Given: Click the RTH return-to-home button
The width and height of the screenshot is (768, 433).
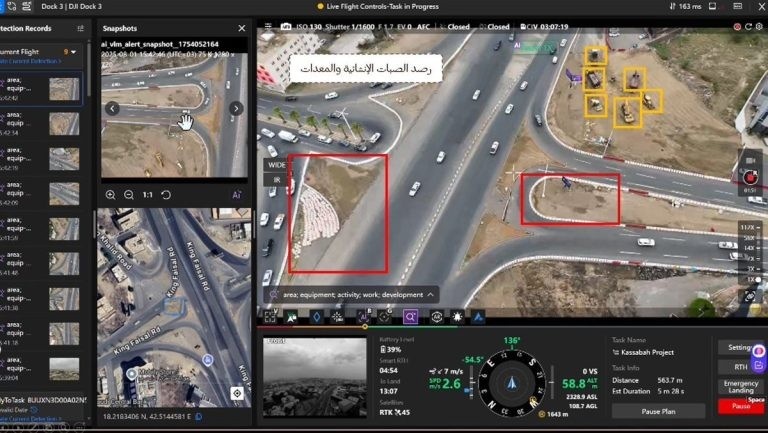Looking at the screenshot, I should point(740,367).
